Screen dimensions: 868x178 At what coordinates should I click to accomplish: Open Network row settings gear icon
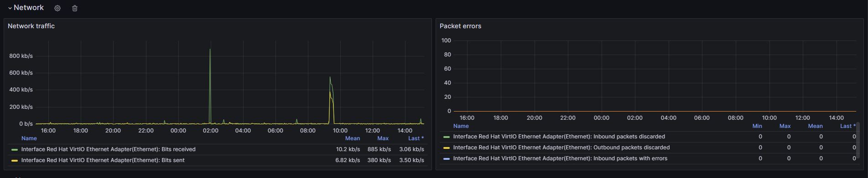57,8
